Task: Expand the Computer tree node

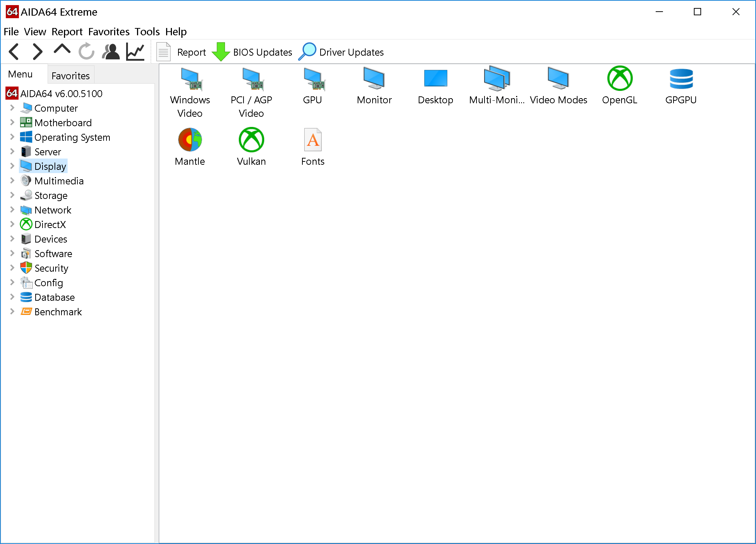Action: coord(12,108)
